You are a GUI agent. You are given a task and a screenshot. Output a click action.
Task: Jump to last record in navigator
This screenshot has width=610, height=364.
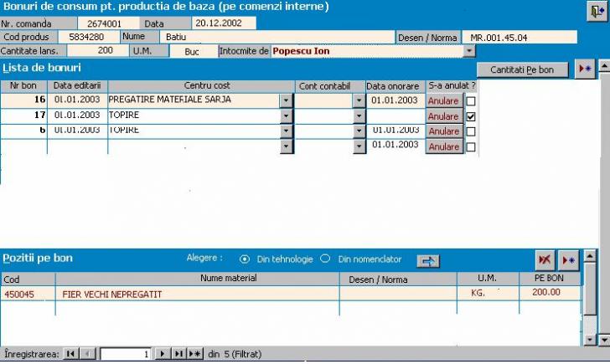click(178, 355)
